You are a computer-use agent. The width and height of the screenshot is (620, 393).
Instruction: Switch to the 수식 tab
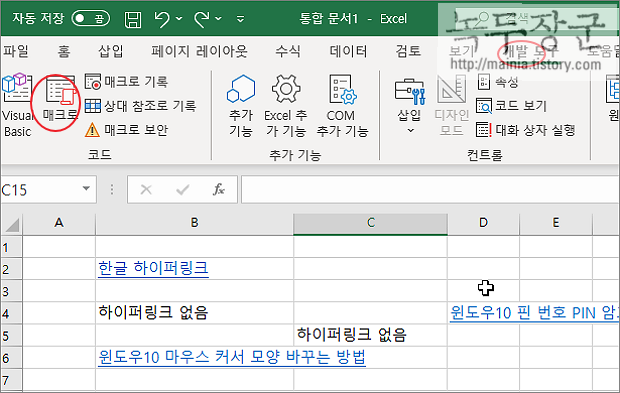point(288,51)
